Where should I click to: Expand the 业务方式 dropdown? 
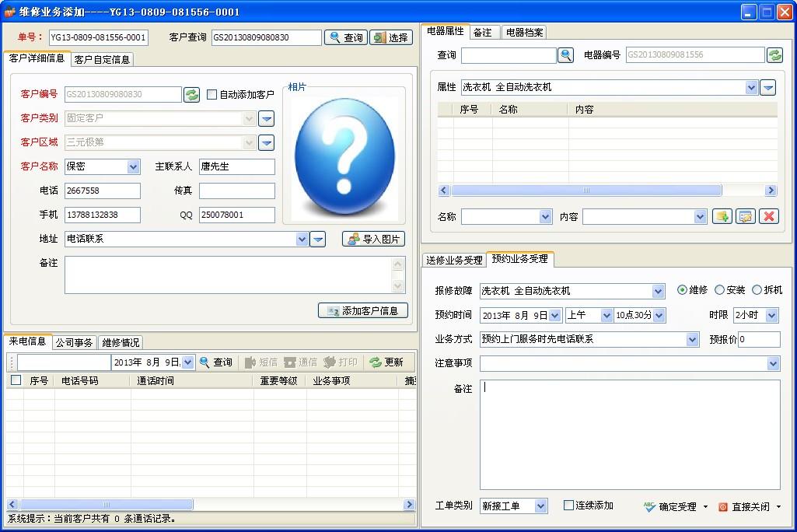[x=692, y=340]
